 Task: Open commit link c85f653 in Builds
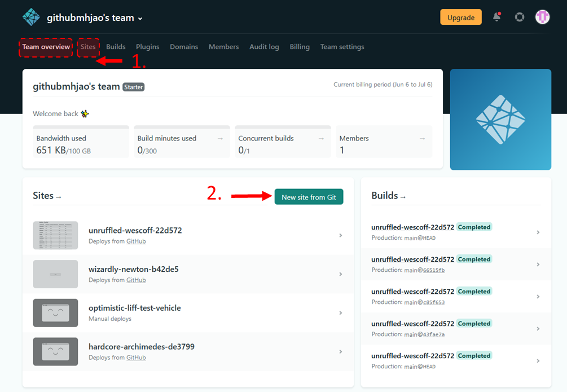pos(434,302)
